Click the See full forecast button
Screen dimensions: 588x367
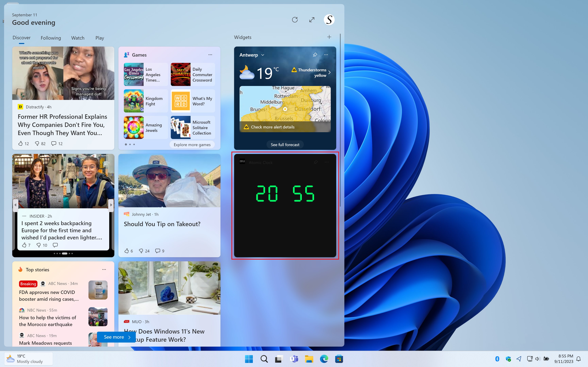pos(285,145)
